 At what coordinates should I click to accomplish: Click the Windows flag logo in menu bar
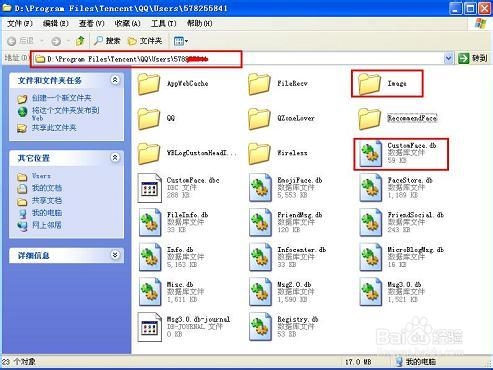click(480, 24)
